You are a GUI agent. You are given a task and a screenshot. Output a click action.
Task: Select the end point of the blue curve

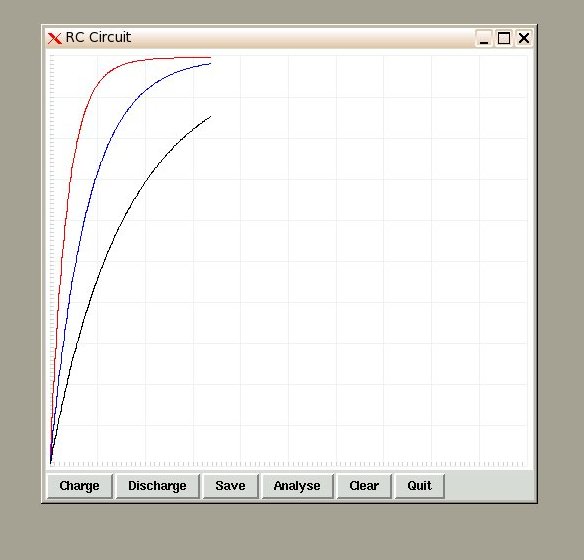coord(210,64)
